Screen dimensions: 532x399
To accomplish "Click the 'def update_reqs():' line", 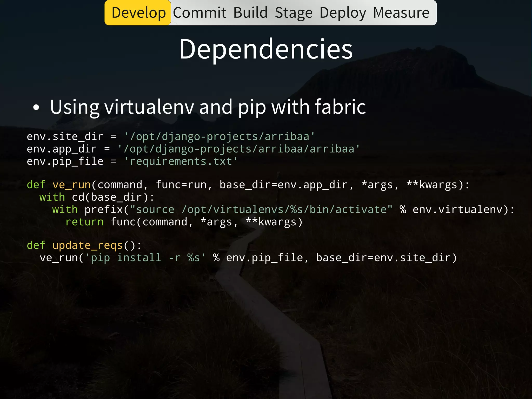I will 84,246.
